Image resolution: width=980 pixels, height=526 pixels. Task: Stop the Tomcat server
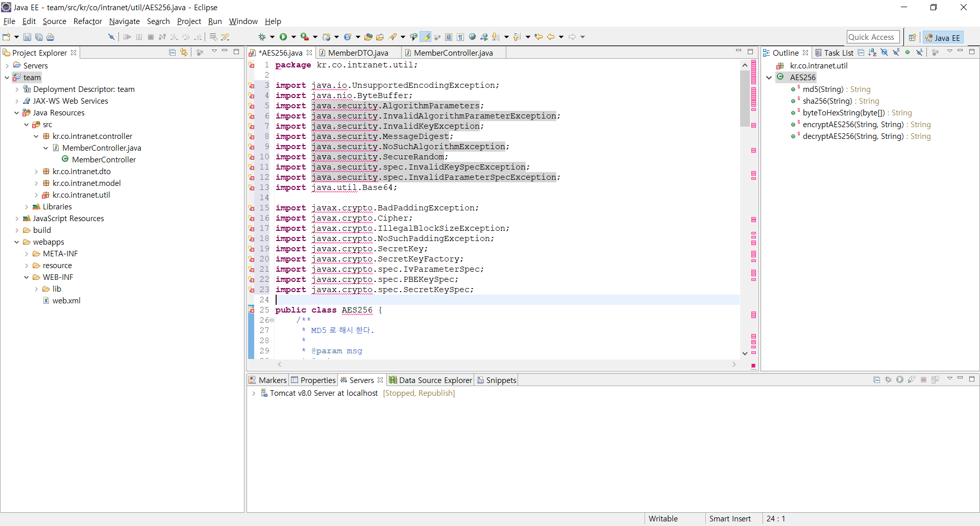[x=924, y=380]
